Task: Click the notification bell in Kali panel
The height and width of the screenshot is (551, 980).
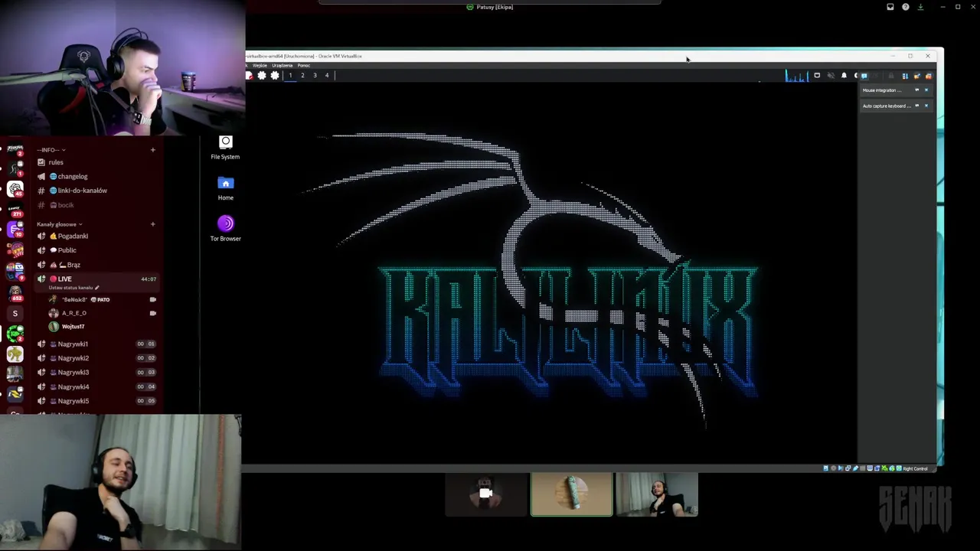Action: [x=844, y=76]
